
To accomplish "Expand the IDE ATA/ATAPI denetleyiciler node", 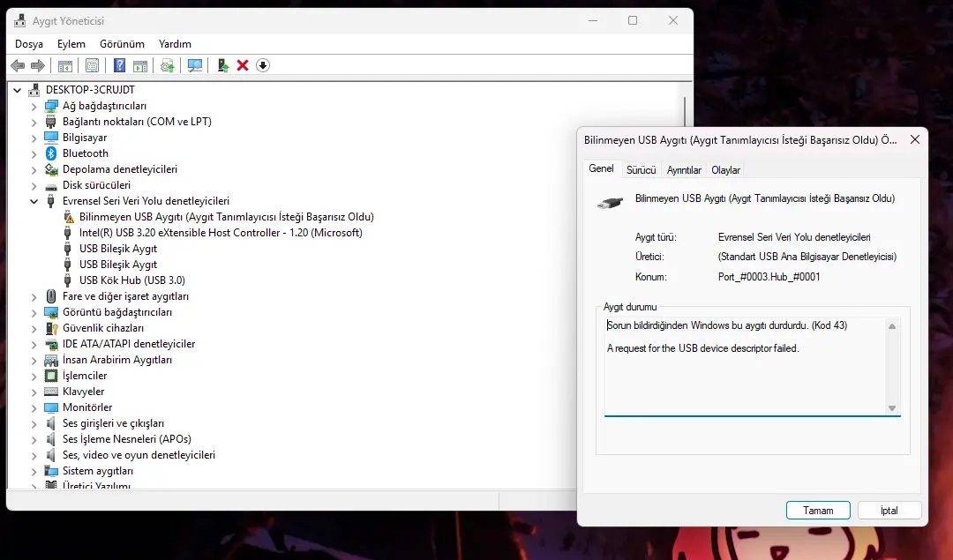I will [x=34, y=344].
